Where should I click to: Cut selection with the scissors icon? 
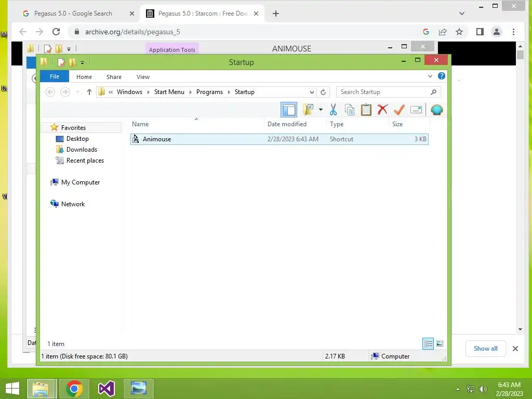[333, 110]
